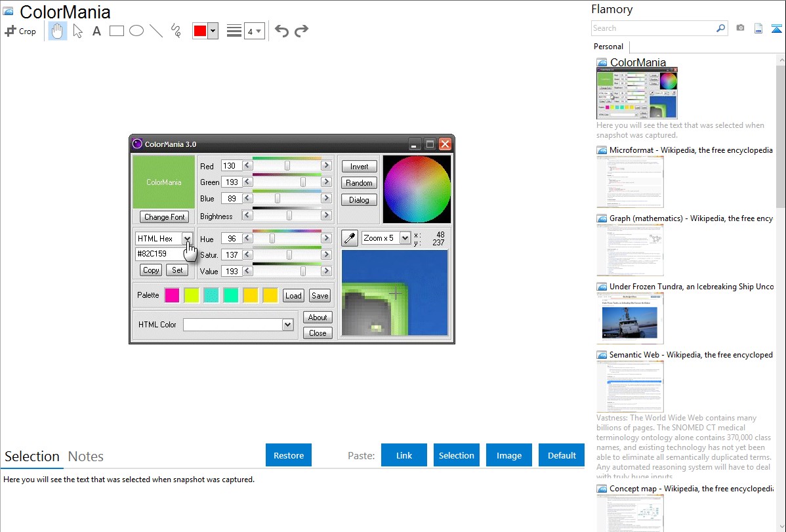
Task: Redo the annotation
Action: tap(301, 31)
